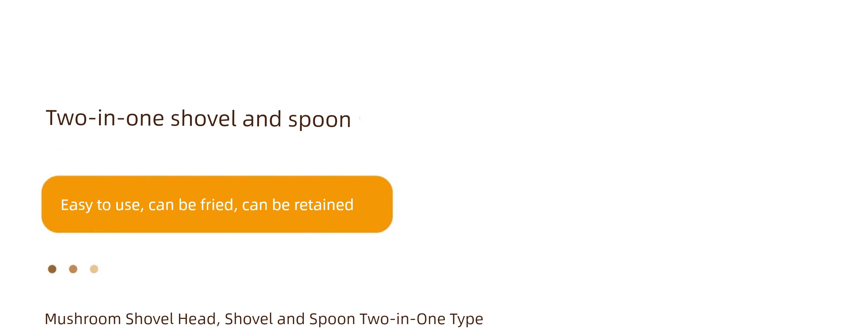This screenshot has width=868, height=336.
Task: Click the word 'Spoon' in caption
Action: coord(332,320)
